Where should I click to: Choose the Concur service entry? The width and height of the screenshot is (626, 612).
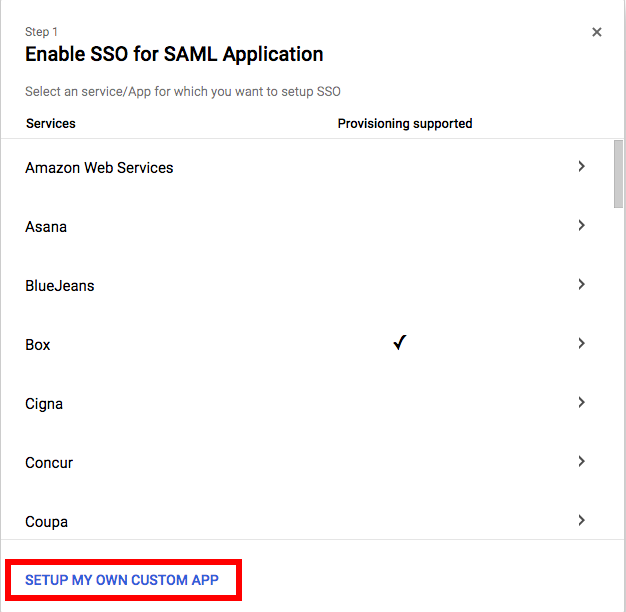coord(49,463)
